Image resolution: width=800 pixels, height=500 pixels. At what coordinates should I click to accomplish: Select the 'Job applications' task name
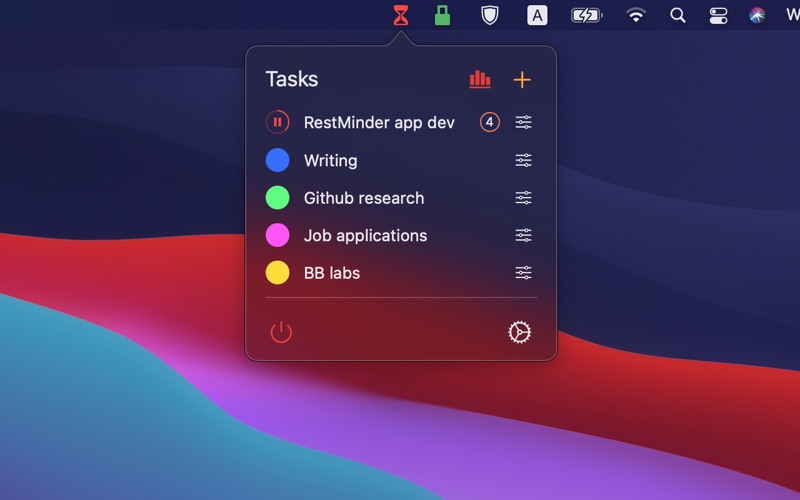365,236
